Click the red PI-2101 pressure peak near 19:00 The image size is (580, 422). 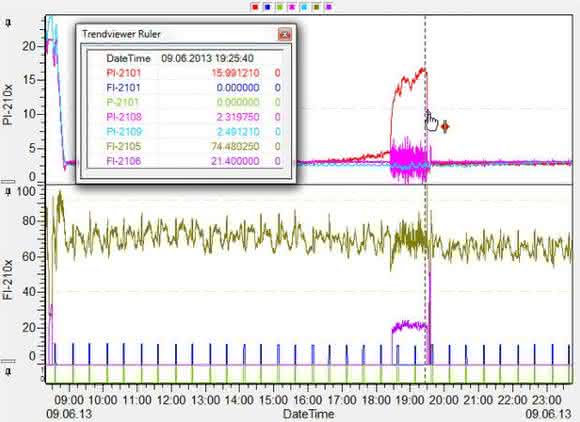pos(422,70)
